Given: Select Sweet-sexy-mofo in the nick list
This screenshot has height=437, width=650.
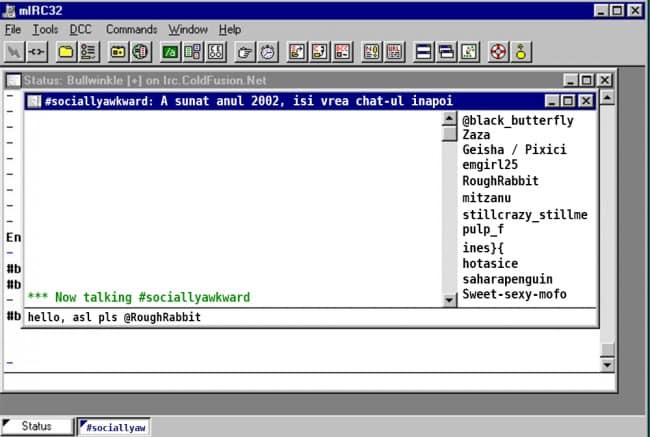Looking at the screenshot, I should (x=514, y=294).
